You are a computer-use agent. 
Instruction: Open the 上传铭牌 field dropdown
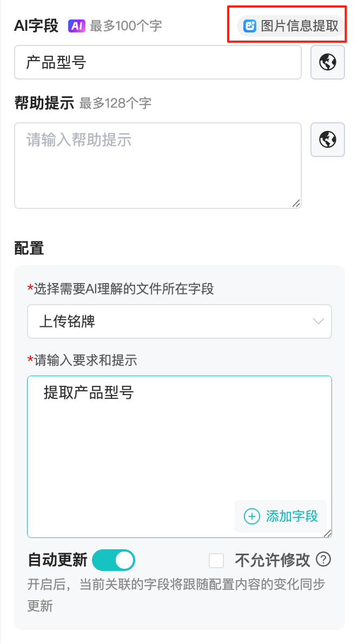(x=168, y=321)
